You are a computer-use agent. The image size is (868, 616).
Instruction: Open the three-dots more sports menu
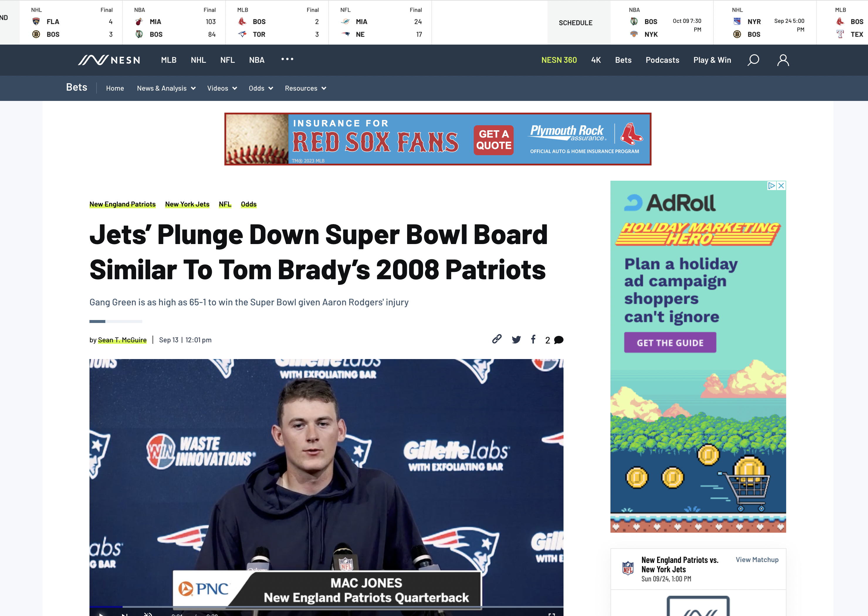coord(287,59)
